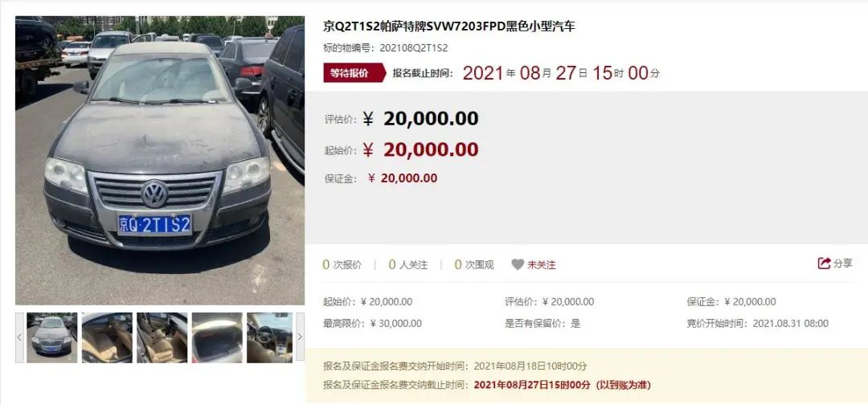Select the rear seat interior thumbnail
The height and width of the screenshot is (405, 868).
(x=107, y=337)
